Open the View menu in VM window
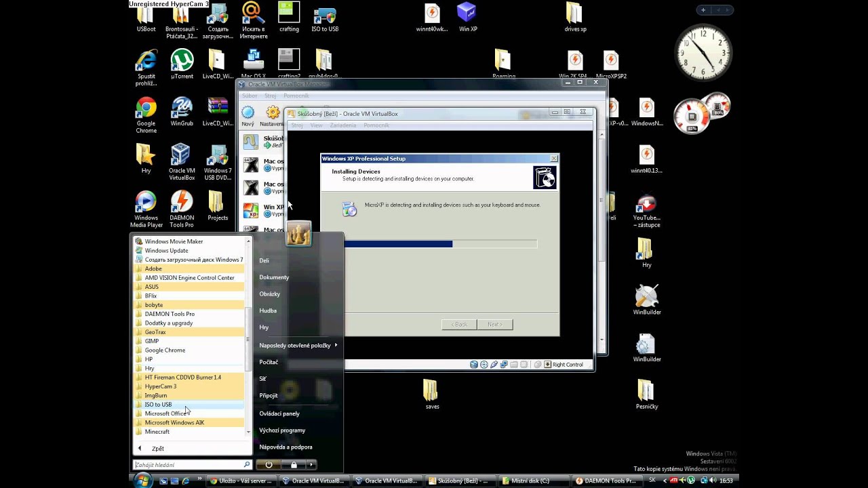Image resolution: width=868 pixels, height=488 pixels. pyautogui.click(x=317, y=125)
